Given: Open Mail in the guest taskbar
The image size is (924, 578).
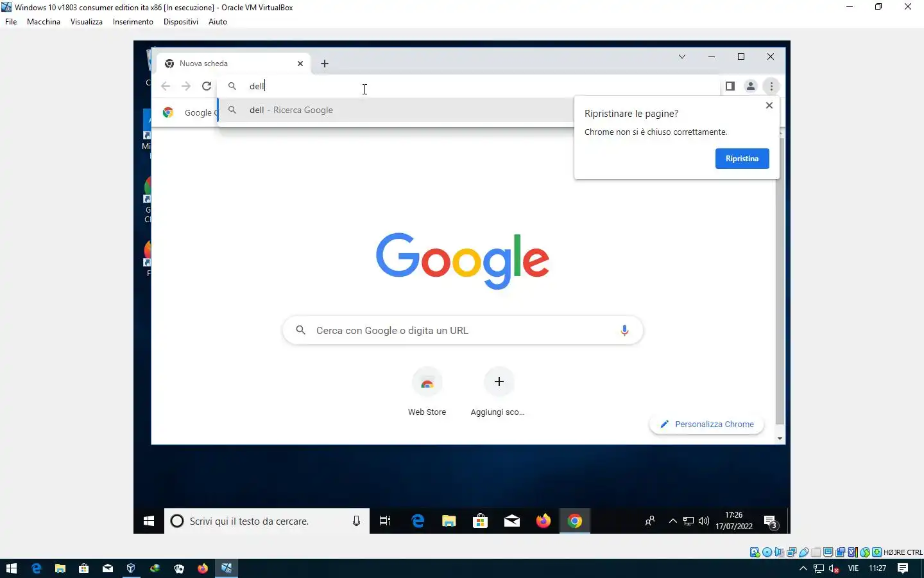Looking at the screenshot, I should (512, 521).
